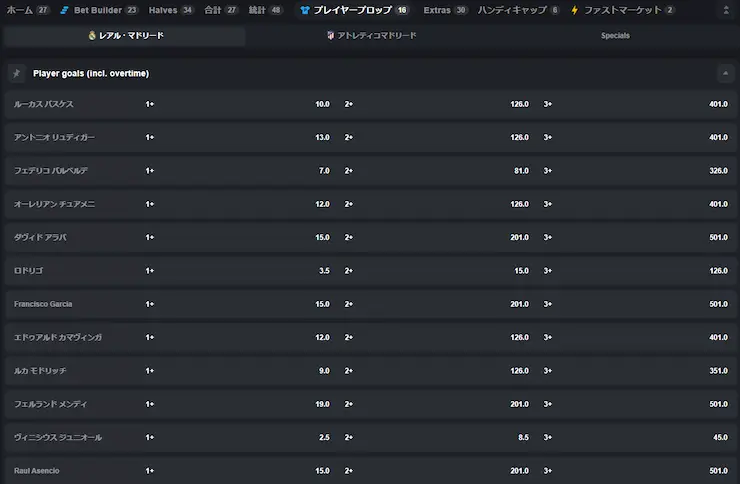Bet ルカ モドリッチ 3+ at 351.0
The width and height of the screenshot is (740, 484).
click(636, 371)
